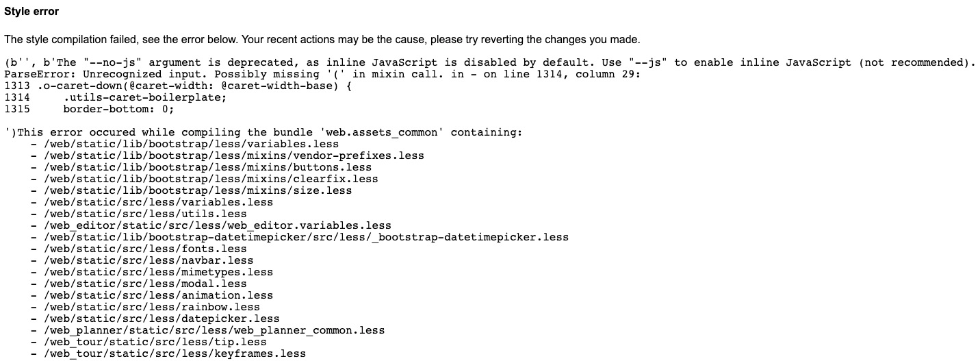The height and width of the screenshot is (361, 980).
Task: Click the web_editor.variables.less path
Action: click(218, 225)
